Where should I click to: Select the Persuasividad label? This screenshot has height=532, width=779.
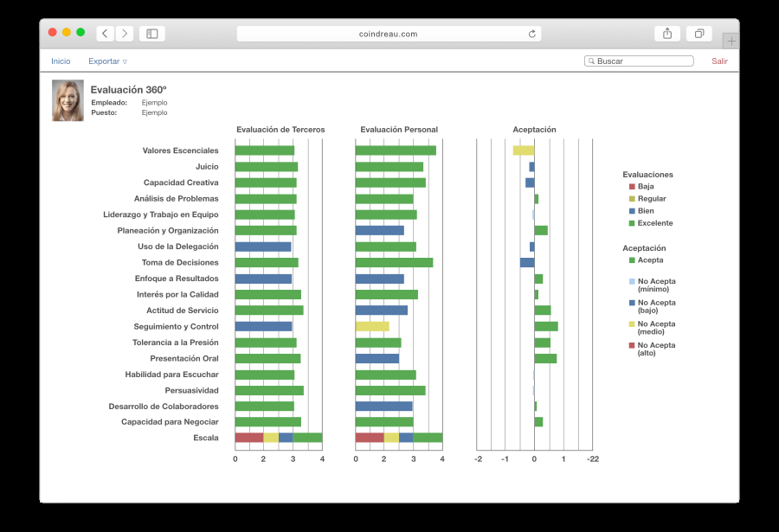click(191, 390)
